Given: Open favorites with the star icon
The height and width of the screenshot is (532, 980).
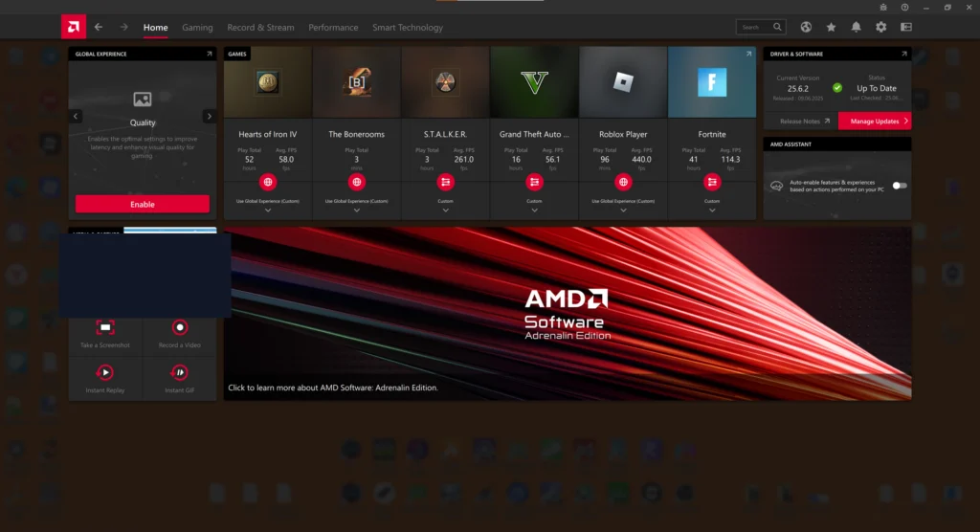Looking at the screenshot, I should [x=832, y=27].
